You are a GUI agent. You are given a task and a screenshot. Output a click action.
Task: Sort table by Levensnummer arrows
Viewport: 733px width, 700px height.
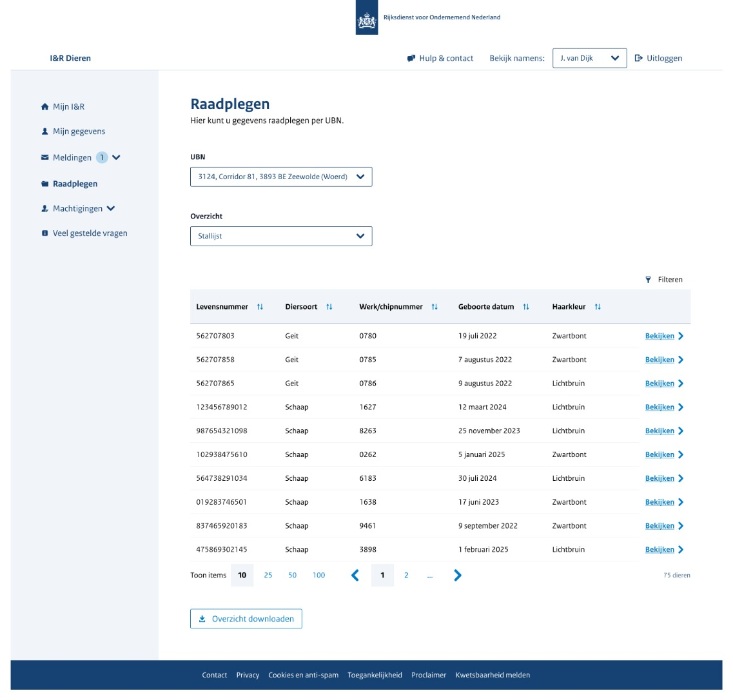260,307
